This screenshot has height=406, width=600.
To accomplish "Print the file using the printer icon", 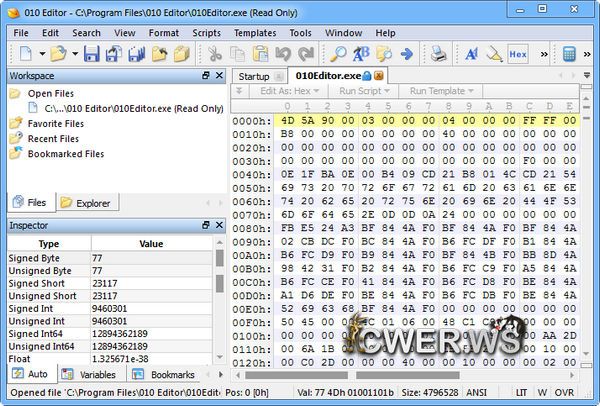I will pyautogui.click(x=439, y=54).
